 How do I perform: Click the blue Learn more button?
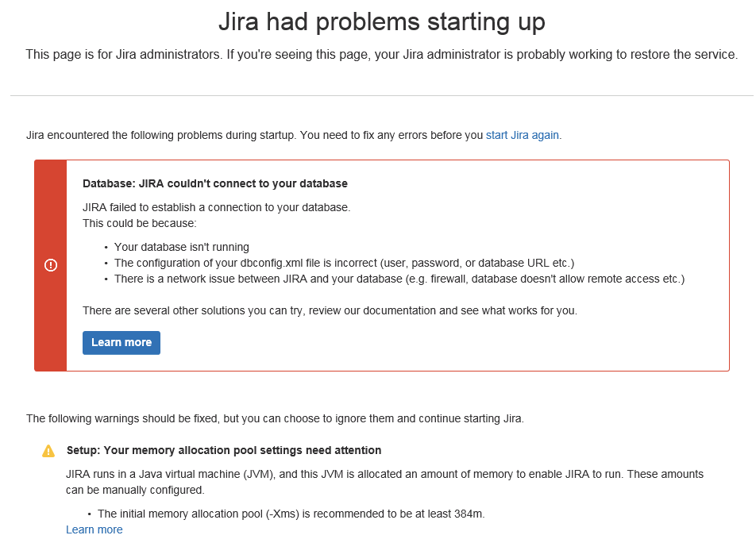[121, 343]
